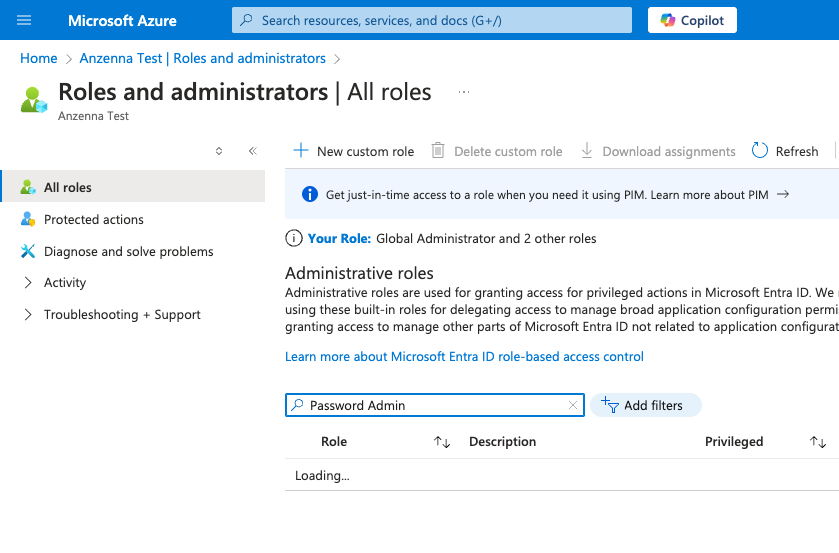Collapse the sidebar with double chevron icon

pos(252,151)
